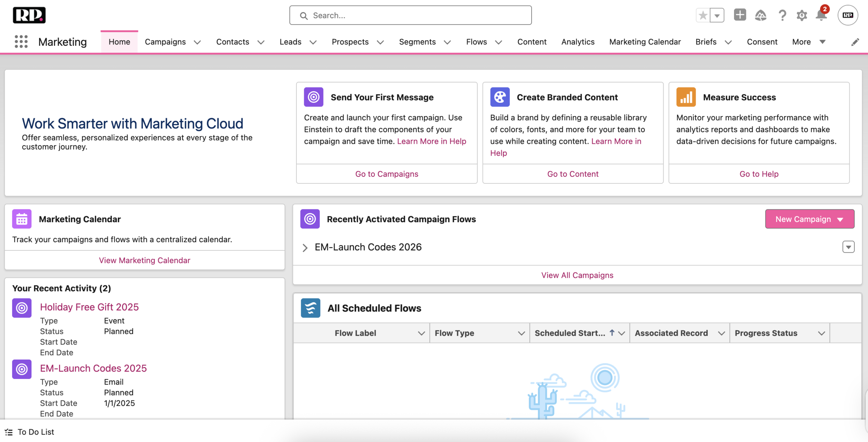Open the user profile avatar

(848, 15)
